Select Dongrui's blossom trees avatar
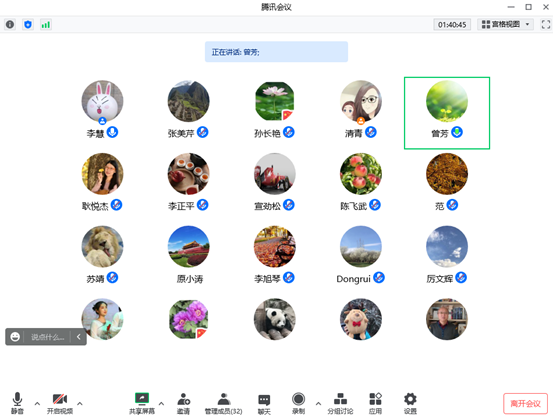This screenshot has height=417, width=553. tap(361, 247)
